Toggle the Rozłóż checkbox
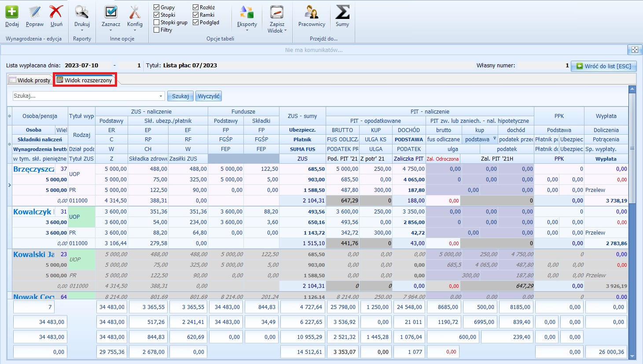 195,7
